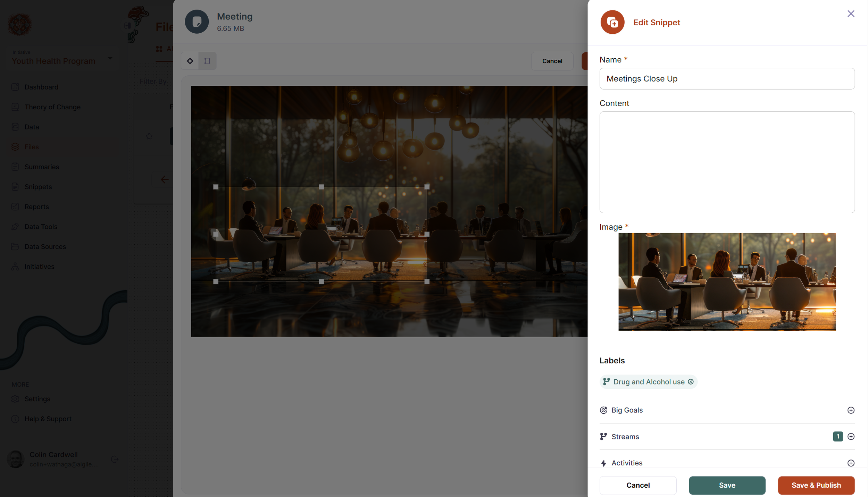The width and height of the screenshot is (868, 497).
Task: Close the Edit Snippet panel
Action: 850,14
